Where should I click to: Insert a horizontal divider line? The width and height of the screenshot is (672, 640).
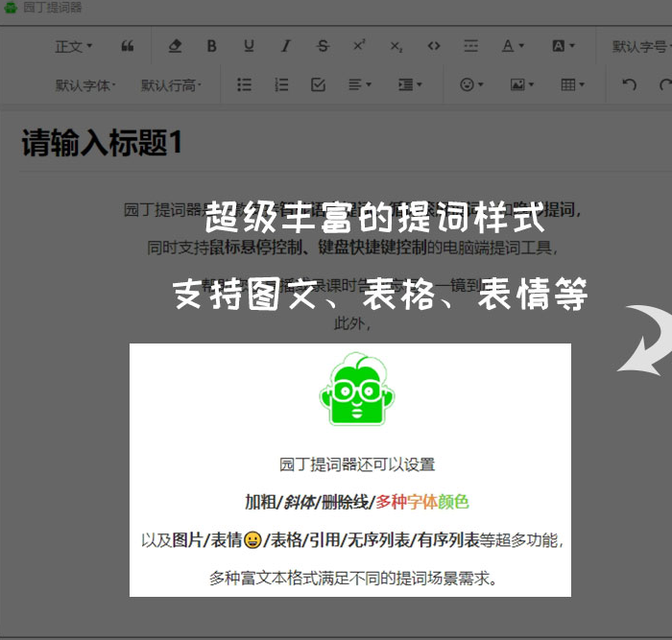(x=470, y=46)
